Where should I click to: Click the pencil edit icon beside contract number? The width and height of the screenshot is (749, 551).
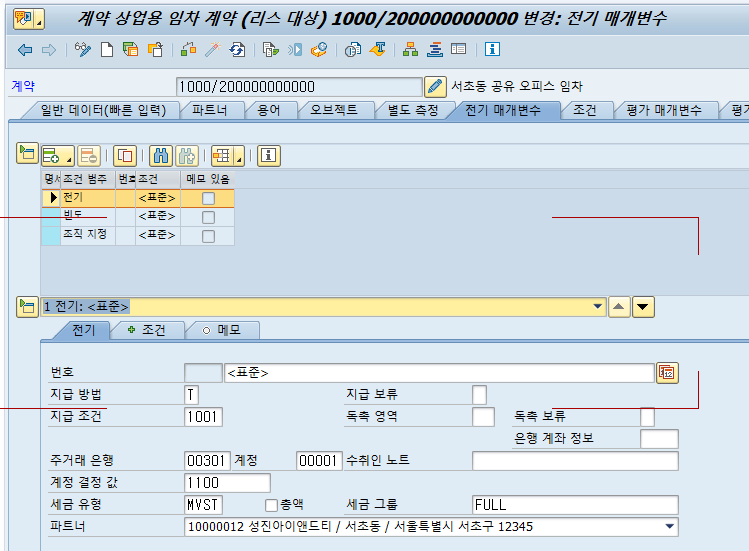click(x=435, y=86)
